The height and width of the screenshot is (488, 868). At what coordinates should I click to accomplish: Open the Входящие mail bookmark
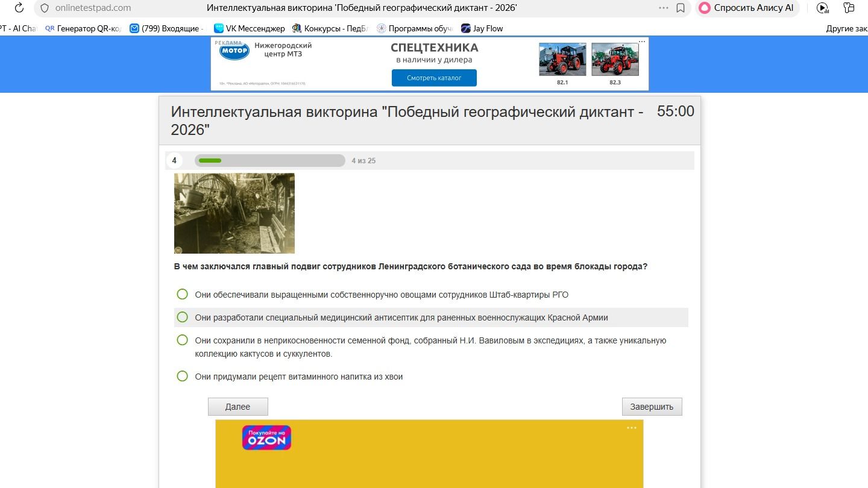(166, 28)
